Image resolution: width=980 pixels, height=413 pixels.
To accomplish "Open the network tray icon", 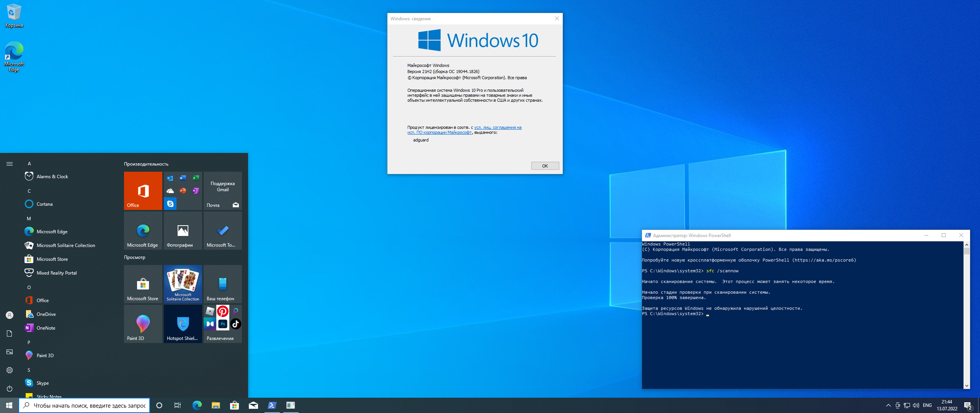I will click(x=907, y=405).
